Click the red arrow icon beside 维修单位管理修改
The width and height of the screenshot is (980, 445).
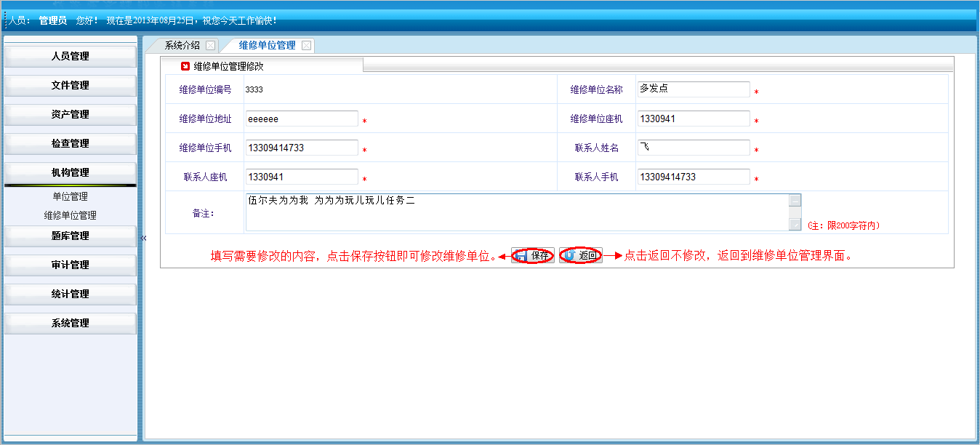(185, 65)
